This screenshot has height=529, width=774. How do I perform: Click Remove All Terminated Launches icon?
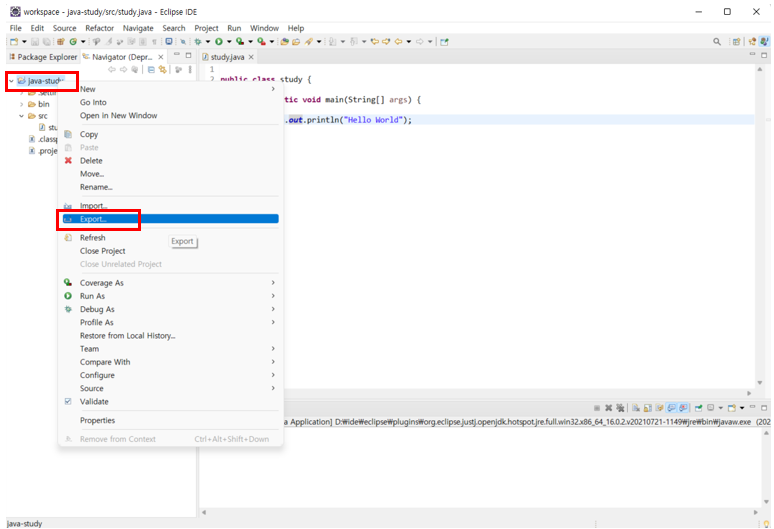[x=620, y=408]
